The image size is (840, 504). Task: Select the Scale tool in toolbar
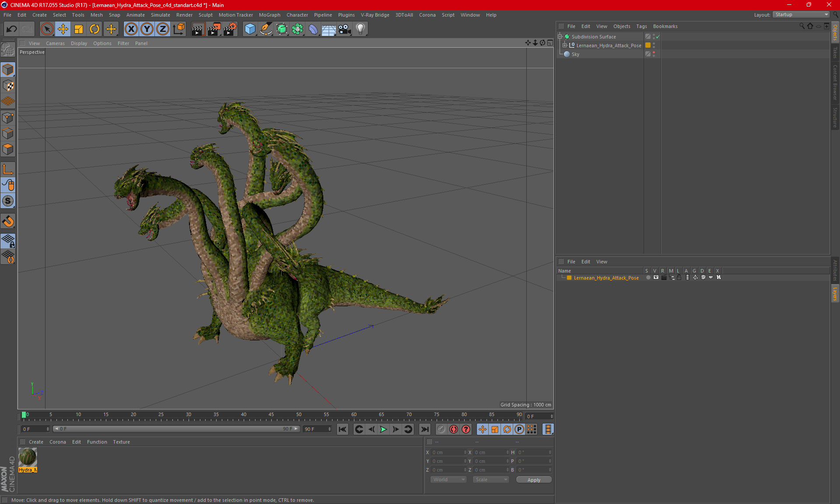79,29
